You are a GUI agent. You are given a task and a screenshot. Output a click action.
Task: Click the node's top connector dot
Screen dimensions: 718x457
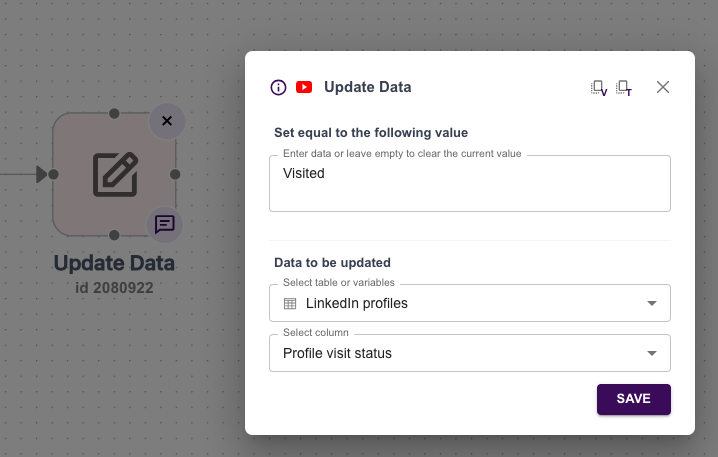(115, 113)
